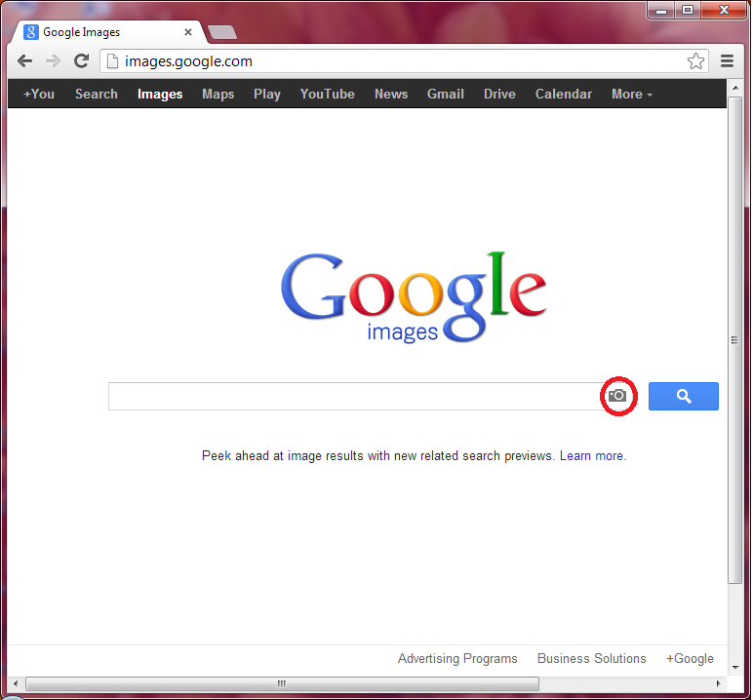753x700 pixels.
Task: Click the Learn more link
Action: coord(593,455)
